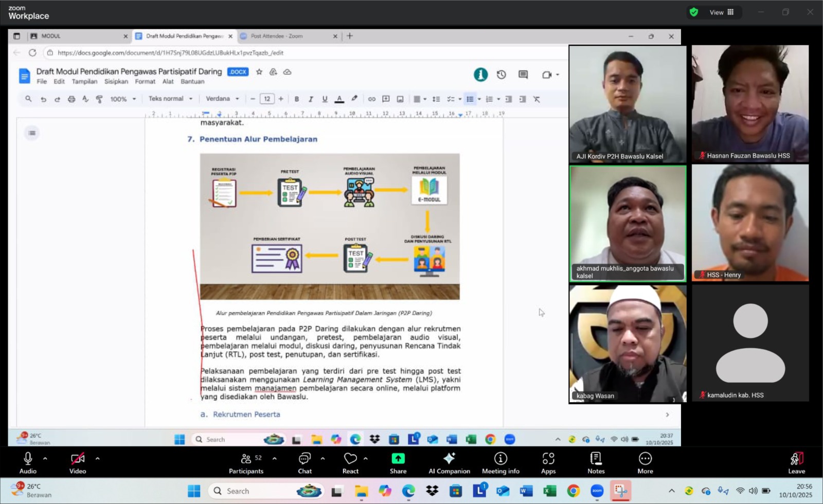Expand the audio settings arrow
The height and width of the screenshot is (504, 823).
pyautogui.click(x=45, y=458)
